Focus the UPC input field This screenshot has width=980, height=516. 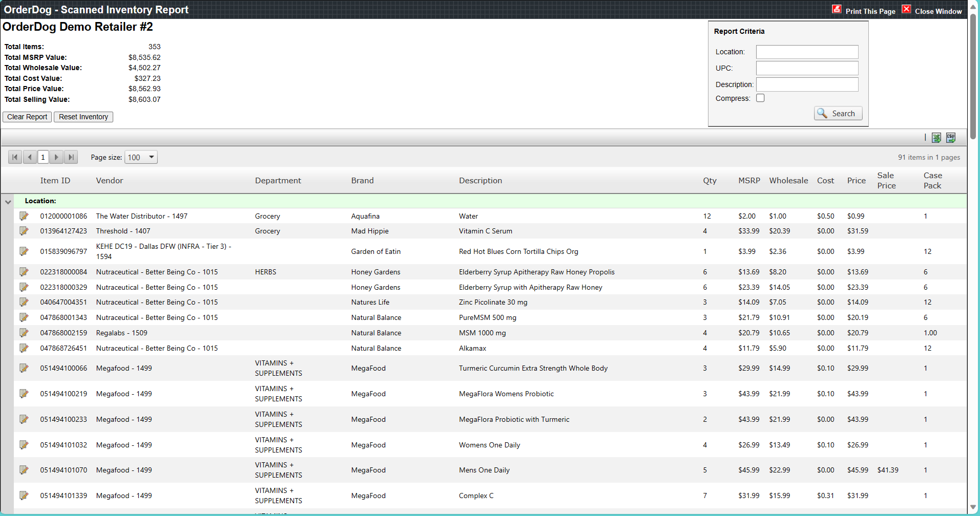tap(807, 68)
